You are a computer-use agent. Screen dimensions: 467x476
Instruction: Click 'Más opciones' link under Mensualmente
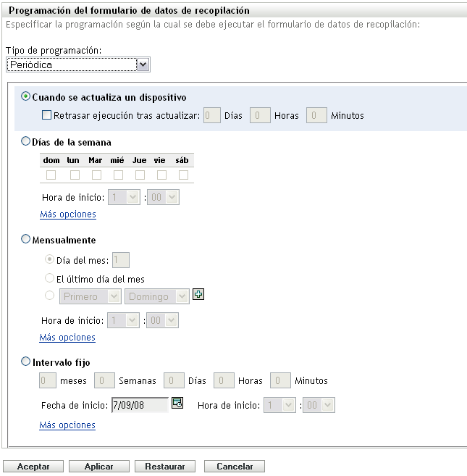click(67, 338)
